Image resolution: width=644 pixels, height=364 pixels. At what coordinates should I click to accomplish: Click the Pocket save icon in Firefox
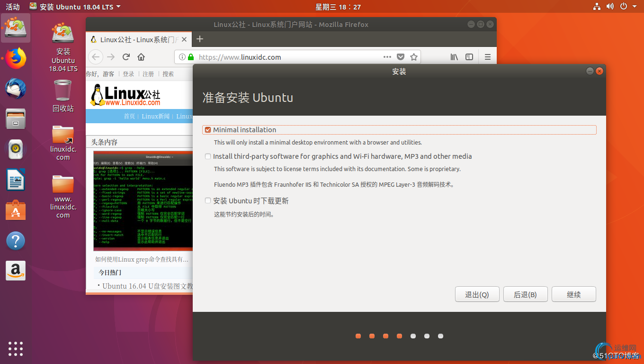pyautogui.click(x=401, y=57)
